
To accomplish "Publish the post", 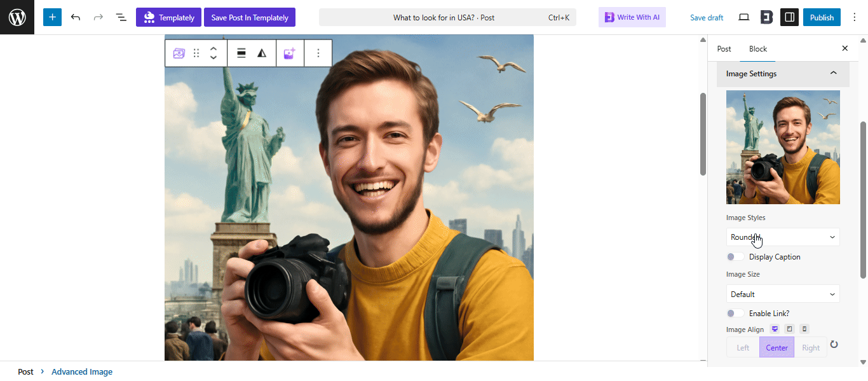I will coord(822,17).
